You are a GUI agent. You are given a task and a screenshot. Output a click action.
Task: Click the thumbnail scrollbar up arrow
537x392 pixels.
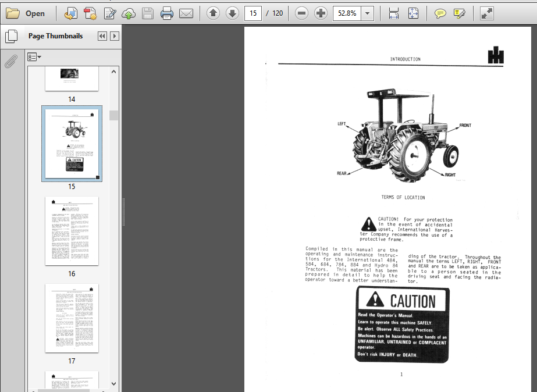point(113,72)
